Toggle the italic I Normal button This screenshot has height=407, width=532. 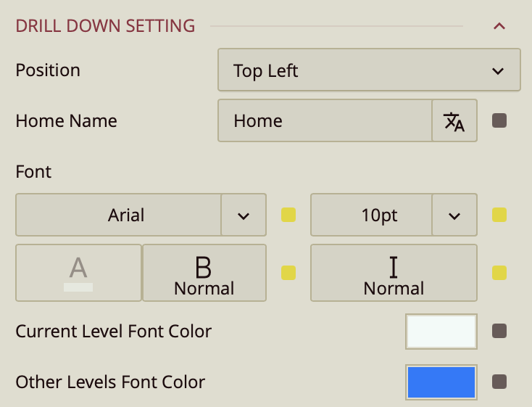pyautogui.click(x=394, y=273)
